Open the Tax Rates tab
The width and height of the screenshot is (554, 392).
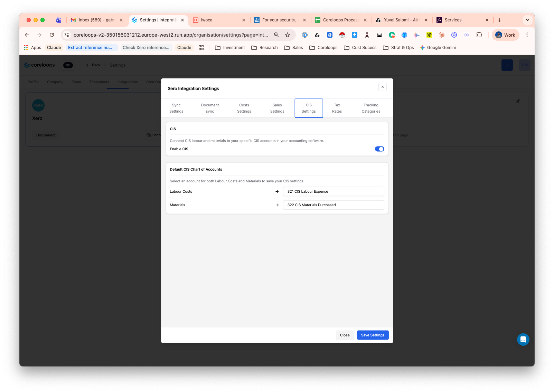[x=337, y=108]
